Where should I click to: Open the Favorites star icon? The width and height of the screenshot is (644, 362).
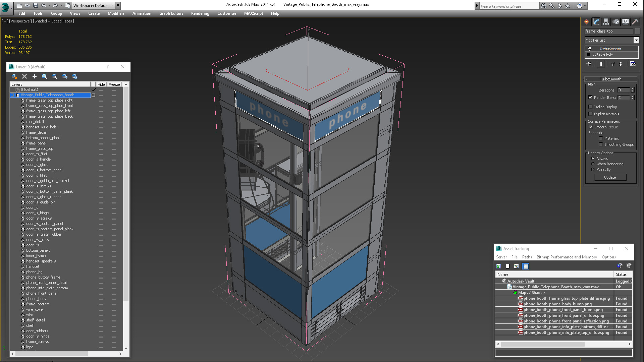point(568,6)
